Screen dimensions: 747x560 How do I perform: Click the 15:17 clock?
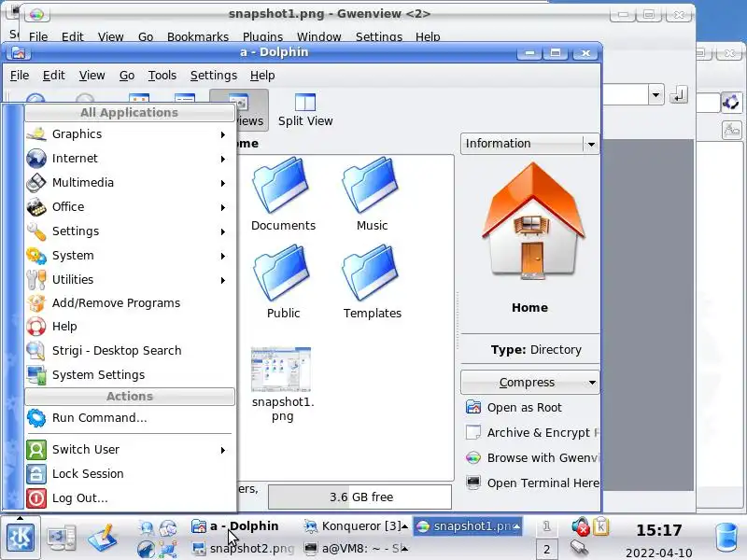[x=659, y=530]
